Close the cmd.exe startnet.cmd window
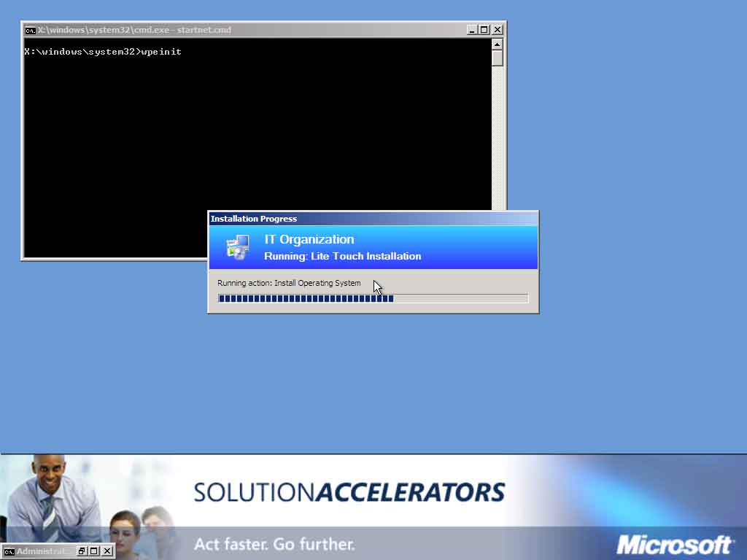This screenshot has height=560, width=747. [498, 30]
